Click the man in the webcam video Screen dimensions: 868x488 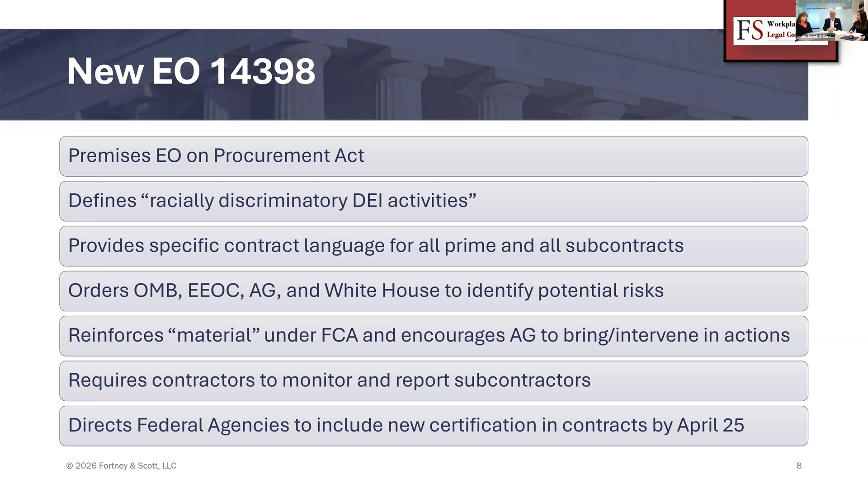coord(832,21)
